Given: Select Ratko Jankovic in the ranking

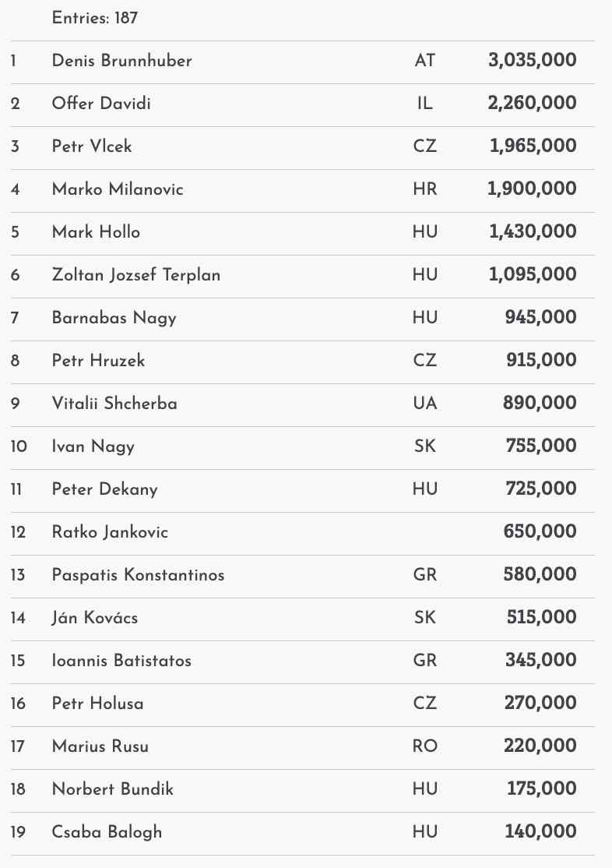Looking at the screenshot, I should (x=110, y=532).
